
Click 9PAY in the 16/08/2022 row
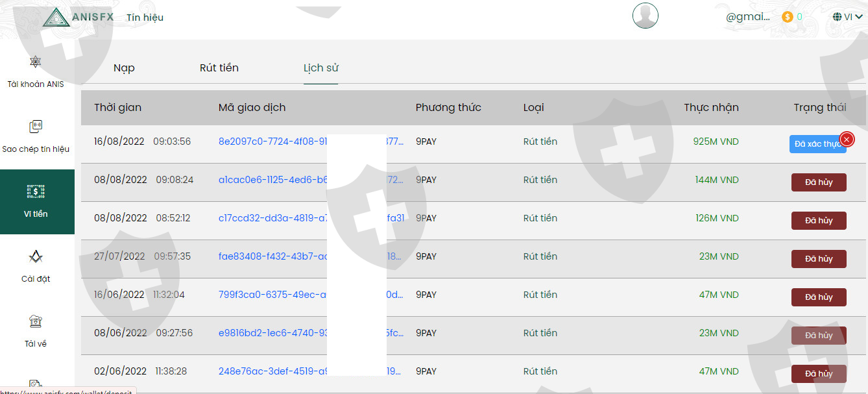[426, 142]
